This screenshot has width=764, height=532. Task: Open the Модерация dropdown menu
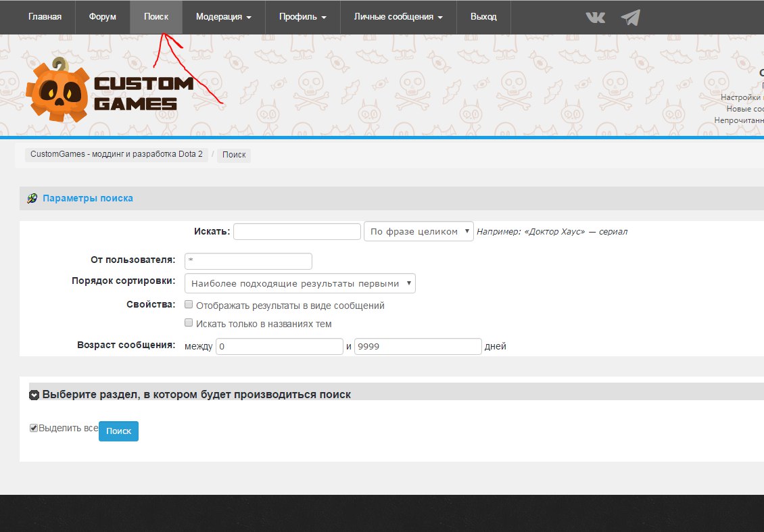pyautogui.click(x=223, y=17)
